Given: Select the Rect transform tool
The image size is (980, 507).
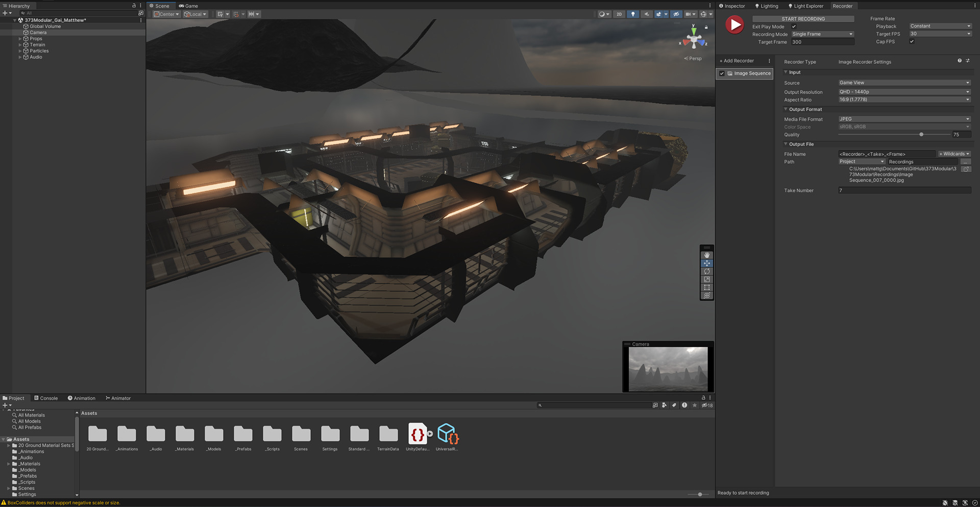Looking at the screenshot, I should click(x=706, y=288).
